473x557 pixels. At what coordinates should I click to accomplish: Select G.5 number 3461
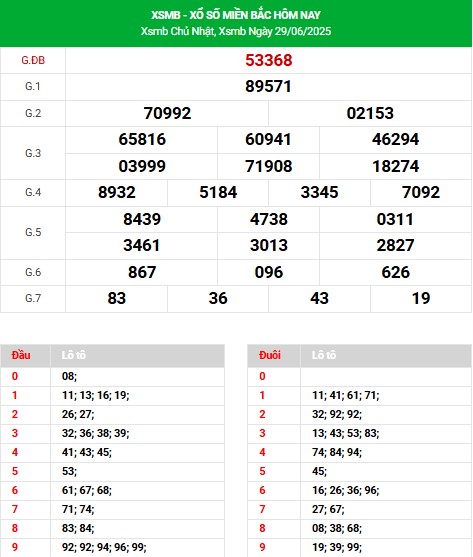pyautogui.click(x=142, y=245)
